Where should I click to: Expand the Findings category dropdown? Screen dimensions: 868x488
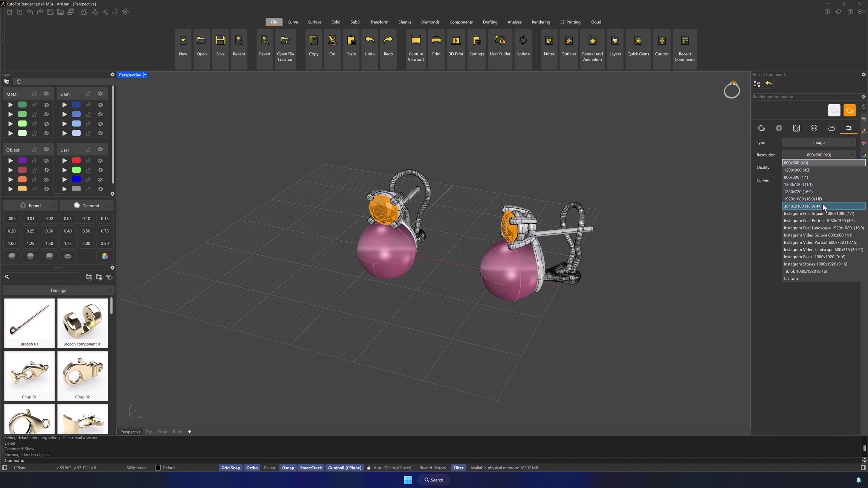(58, 290)
